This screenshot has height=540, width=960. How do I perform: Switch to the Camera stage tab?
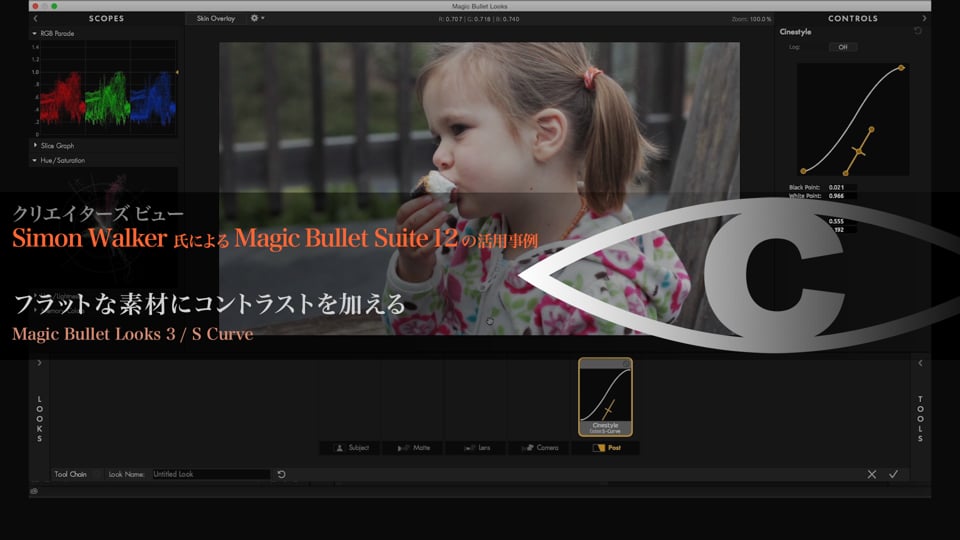(540, 448)
